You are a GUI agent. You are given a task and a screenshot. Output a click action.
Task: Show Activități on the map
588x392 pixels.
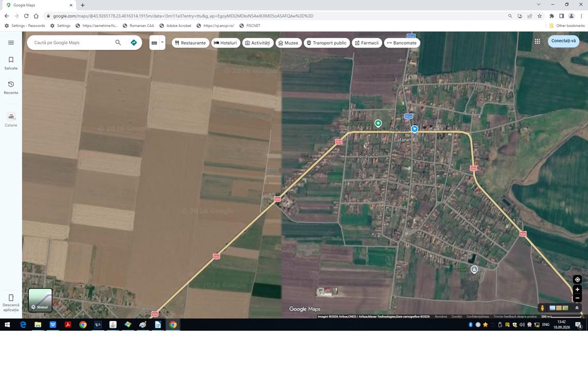pos(258,43)
